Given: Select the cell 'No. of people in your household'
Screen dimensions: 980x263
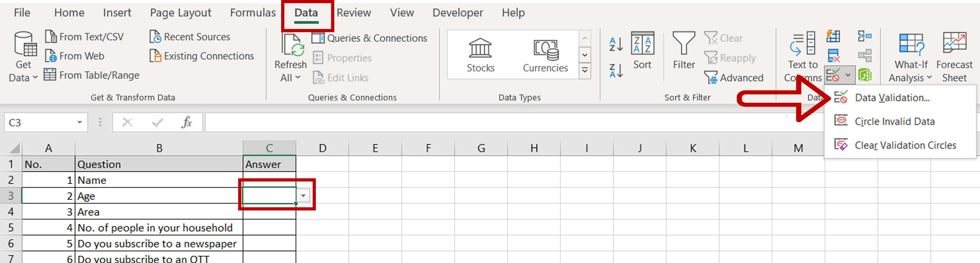Looking at the screenshot, I should tap(159, 228).
